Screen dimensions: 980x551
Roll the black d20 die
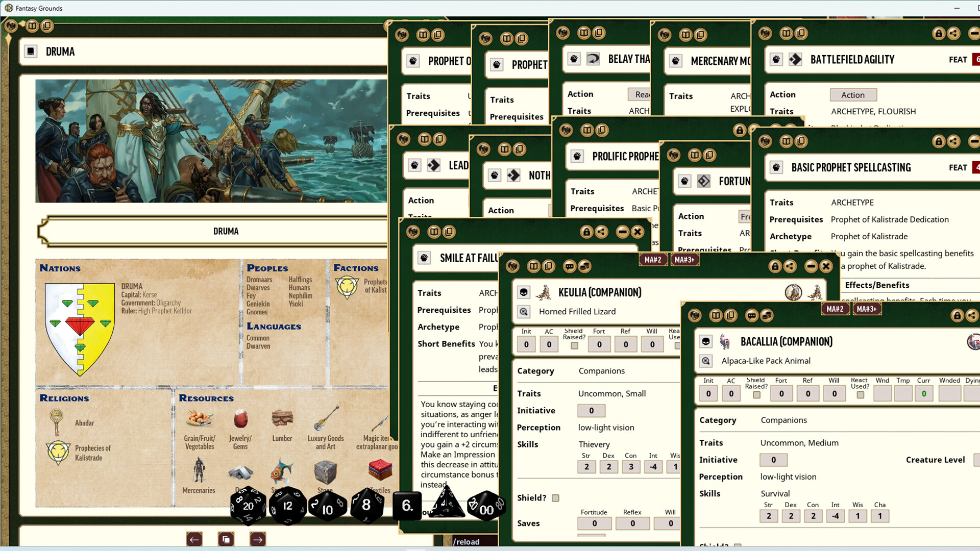click(x=249, y=506)
